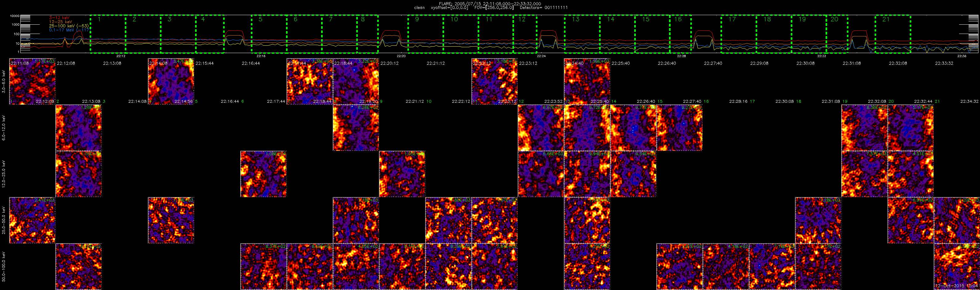Click the 'Detectors= 001111111' header text

[x=544, y=8]
